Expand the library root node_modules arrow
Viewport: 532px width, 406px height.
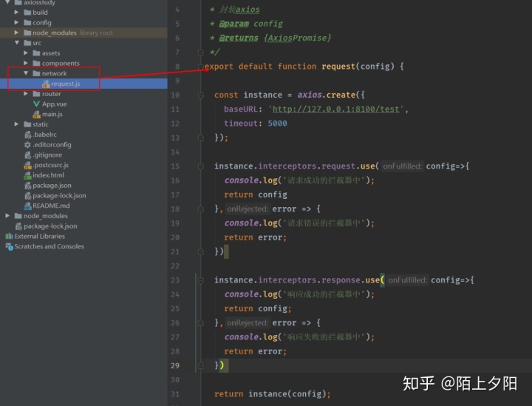tap(16, 33)
